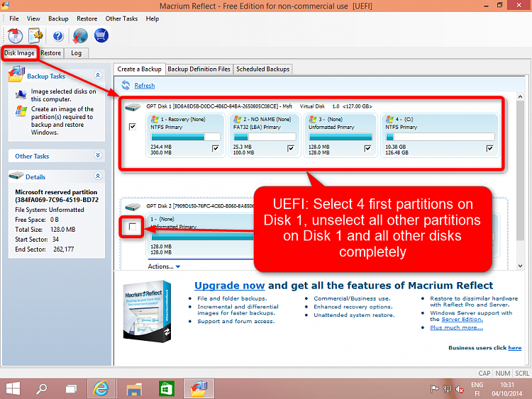This screenshot has height=399, width=532.
Task: Click the C: partition usage bar
Action: click(x=440, y=137)
